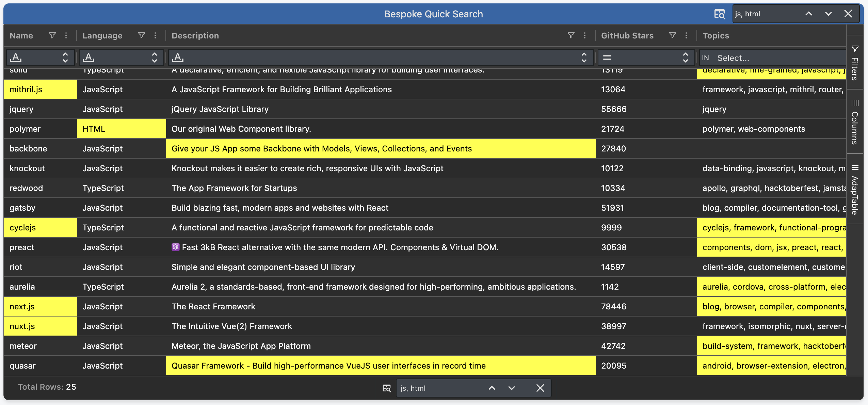
Task: Sort by the Language column header
Action: [x=102, y=35]
